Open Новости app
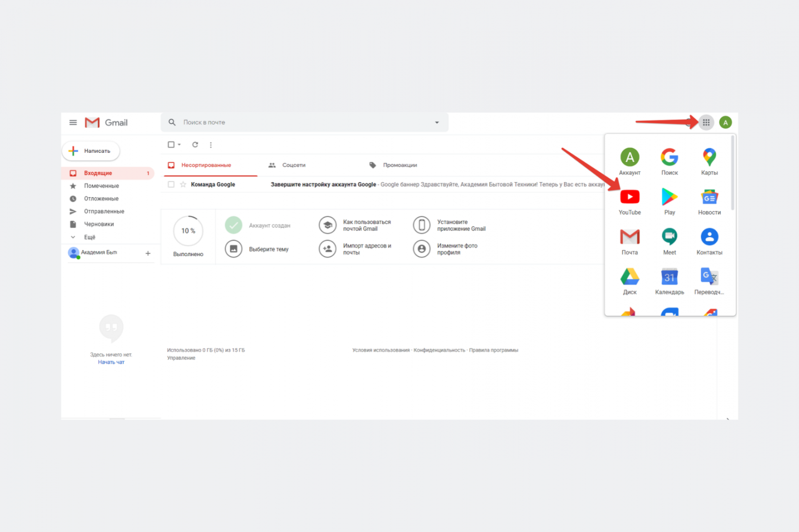799x532 pixels. pos(709,201)
